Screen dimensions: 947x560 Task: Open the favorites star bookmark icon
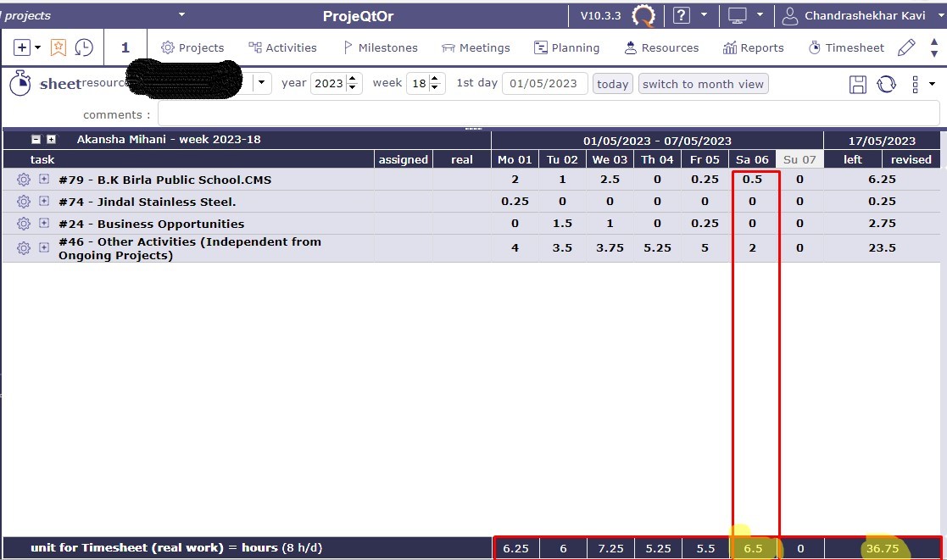point(58,47)
